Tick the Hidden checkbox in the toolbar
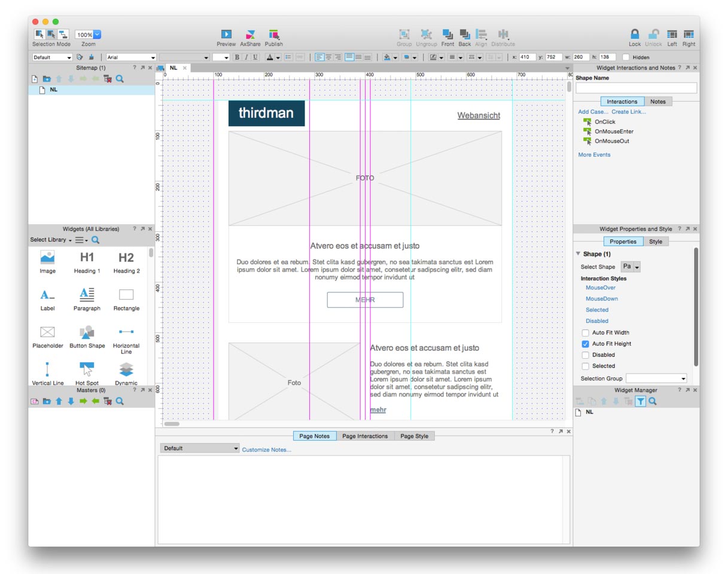728x574 pixels. coord(626,57)
